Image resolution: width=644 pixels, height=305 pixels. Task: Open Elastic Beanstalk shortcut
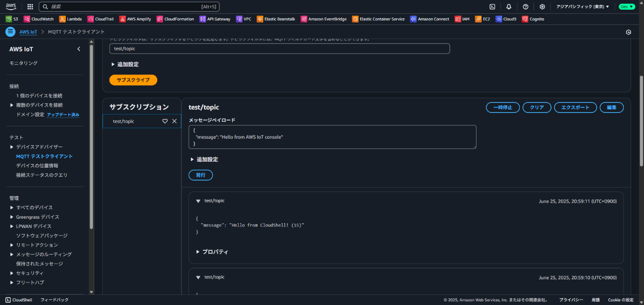[276, 19]
